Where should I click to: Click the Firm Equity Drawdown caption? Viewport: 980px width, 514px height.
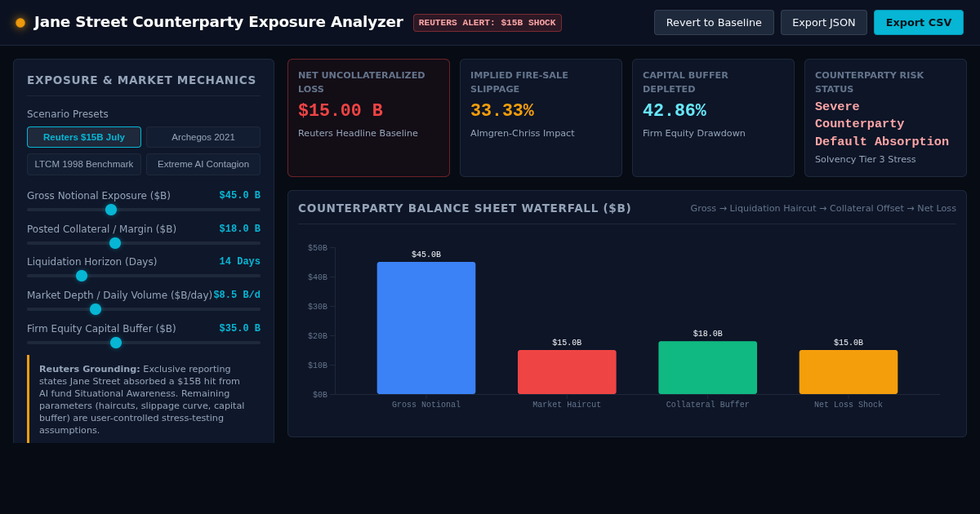click(694, 133)
